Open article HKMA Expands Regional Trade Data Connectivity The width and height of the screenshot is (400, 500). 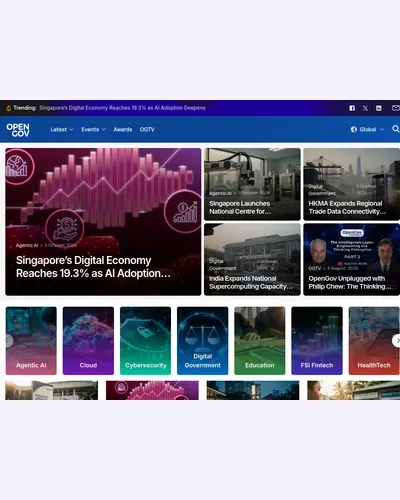point(352,184)
